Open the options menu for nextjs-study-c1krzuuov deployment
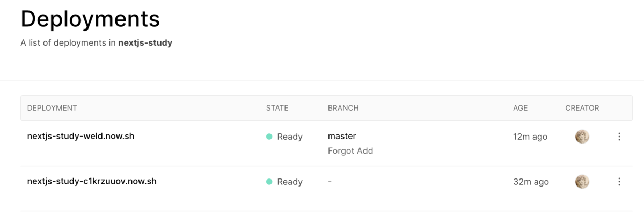This screenshot has height=215, width=644. click(x=619, y=182)
